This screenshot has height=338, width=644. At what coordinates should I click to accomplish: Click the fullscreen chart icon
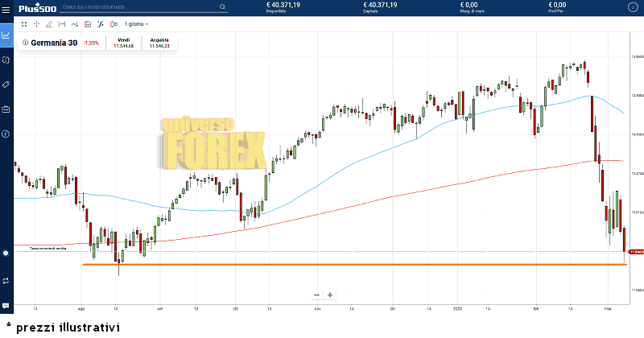(24, 24)
